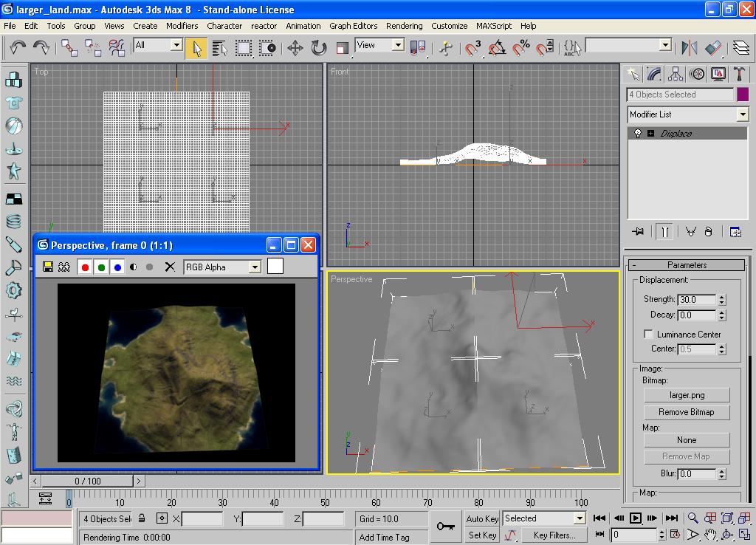Open the RGB Alpha channel dropdown
Image resolution: width=756 pixels, height=545 pixels.
click(254, 267)
